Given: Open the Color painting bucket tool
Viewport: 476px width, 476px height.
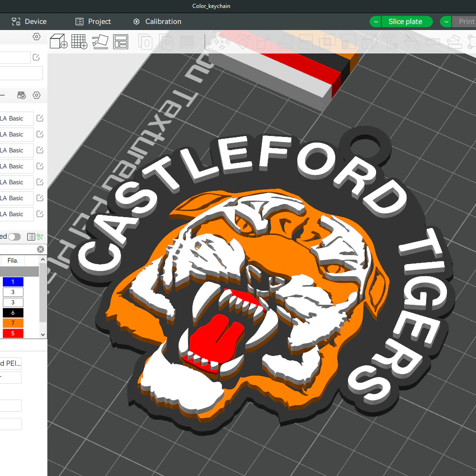Looking at the screenshot, I should tap(412, 42).
